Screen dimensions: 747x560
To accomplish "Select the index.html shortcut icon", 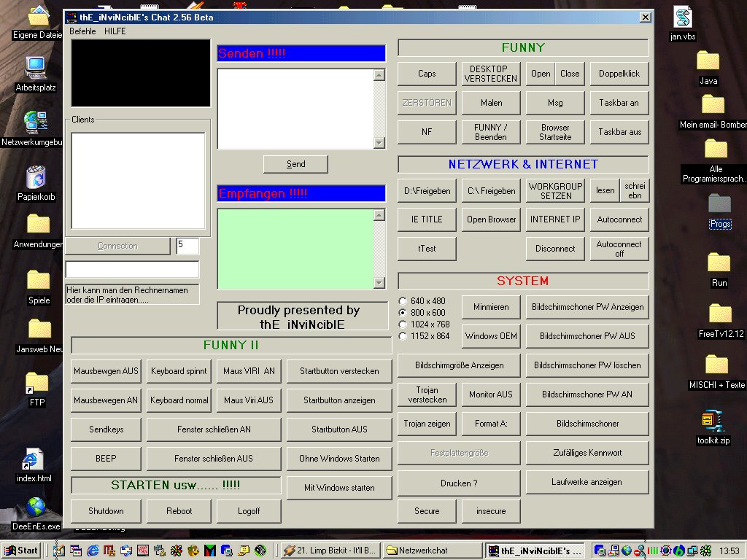I will pyautogui.click(x=34, y=460).
